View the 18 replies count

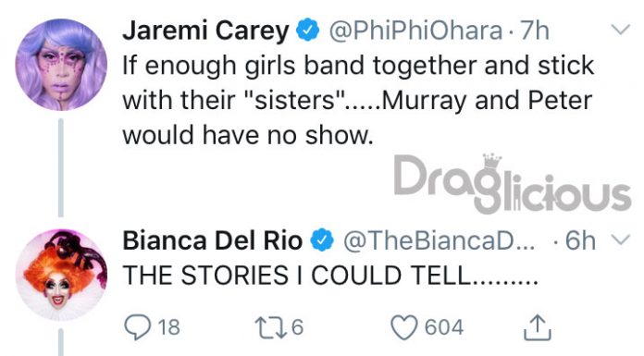168,327
